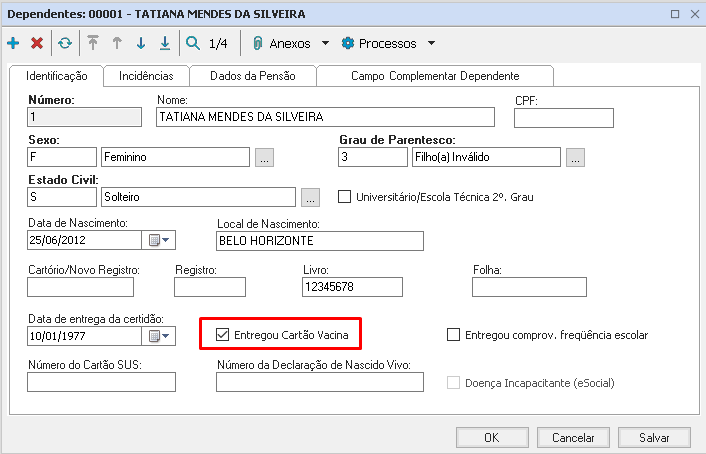
Task: Delete record with the red X icon
Action: tap(37, 43)
